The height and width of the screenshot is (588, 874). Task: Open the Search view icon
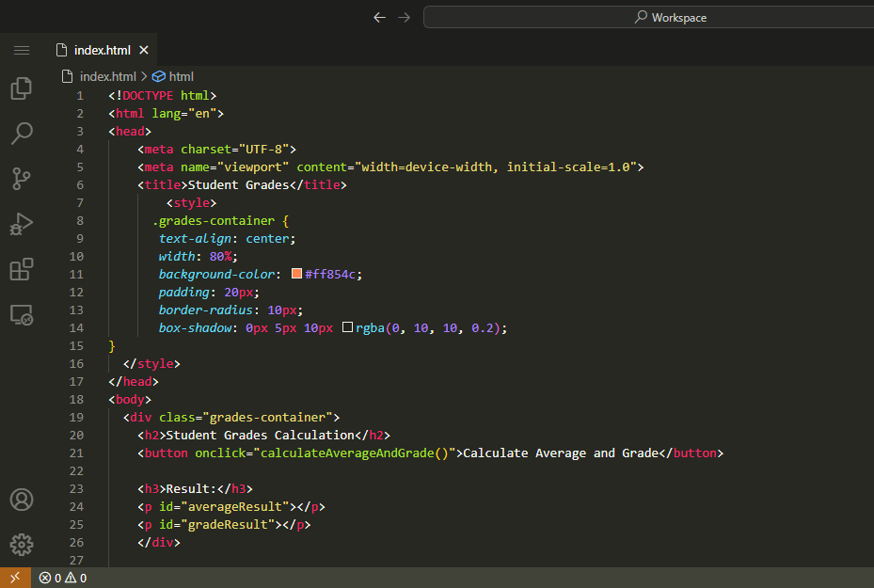tap(22, 134)
